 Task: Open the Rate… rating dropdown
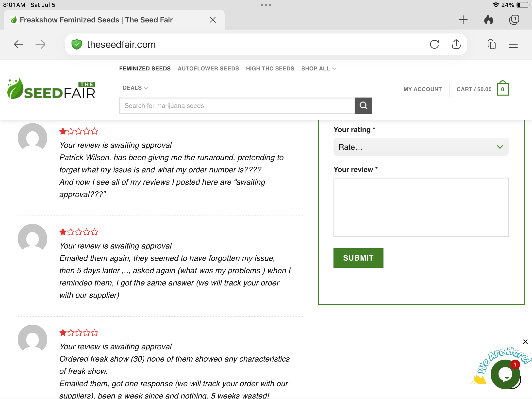(421, 147)
